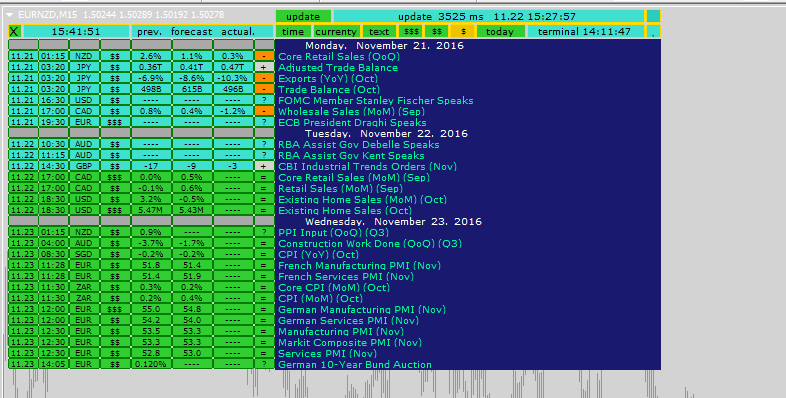The width and height of the screenshot is (786, 398).
Task: Click the plus indicator for CBI Industrial Trends
Action: [264, 166]
